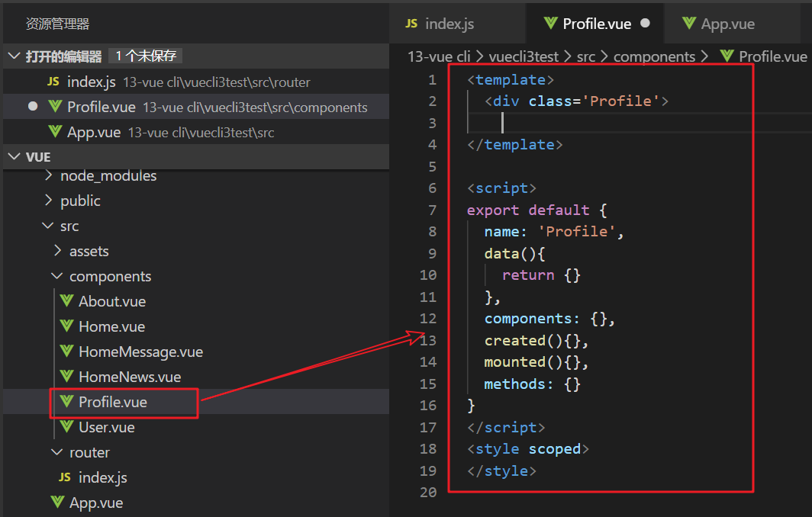Click the Vue icon beside User.vue in the tree
Viewport: 812px width, 517px height.
coord(67,427)
